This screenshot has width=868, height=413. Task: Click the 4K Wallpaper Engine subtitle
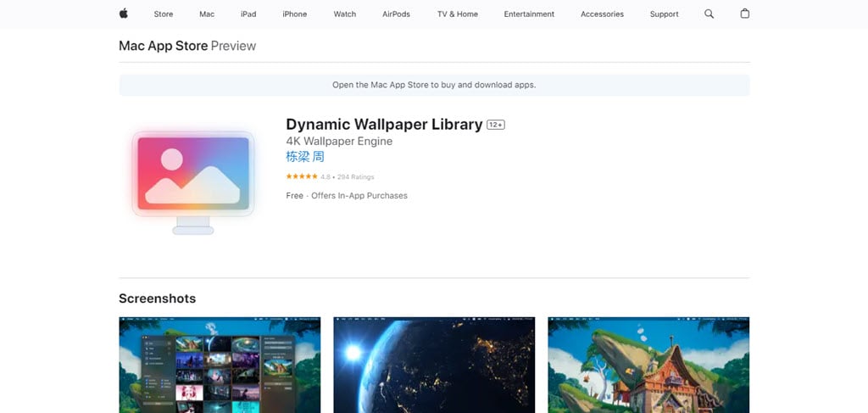[339, 141]
